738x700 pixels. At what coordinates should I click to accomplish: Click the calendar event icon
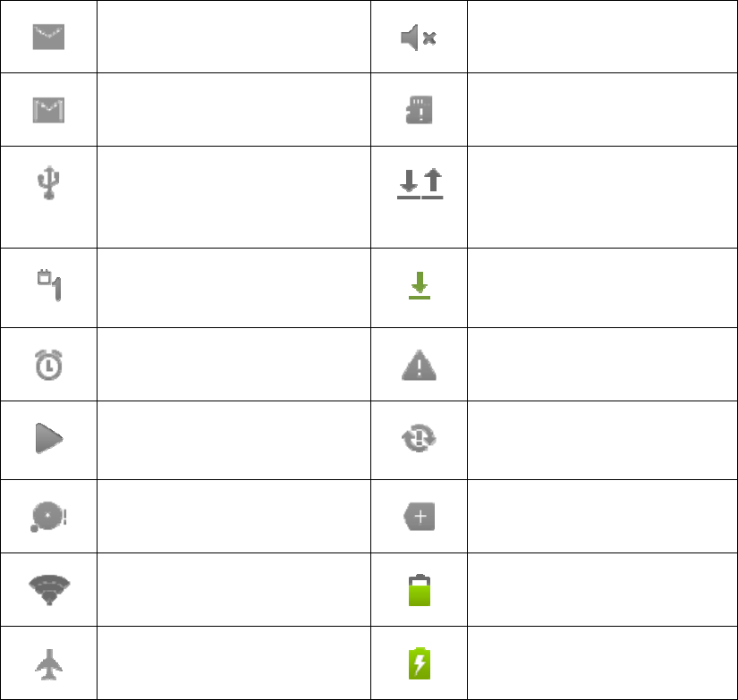49,285
